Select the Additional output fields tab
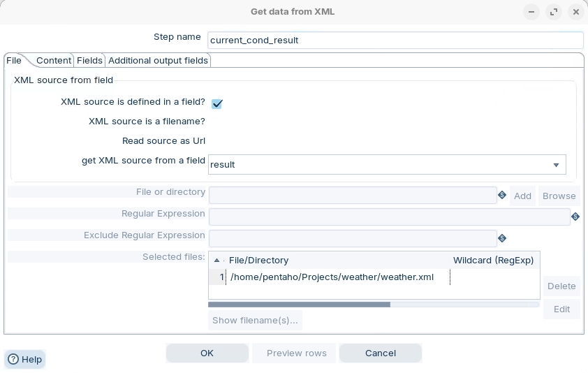The height and width of the screenshot is (373, 588). [158, 61]
